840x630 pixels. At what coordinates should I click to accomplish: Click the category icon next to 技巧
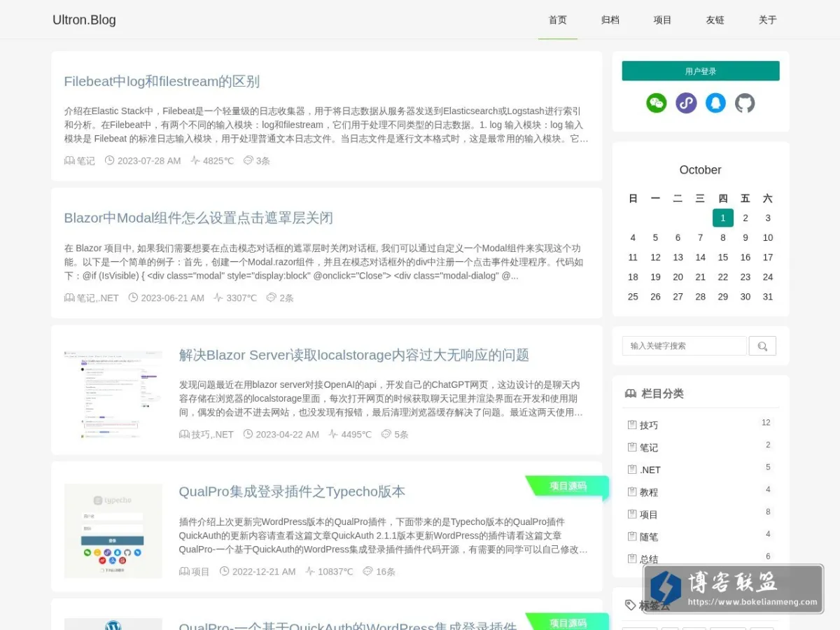point(632,425)
